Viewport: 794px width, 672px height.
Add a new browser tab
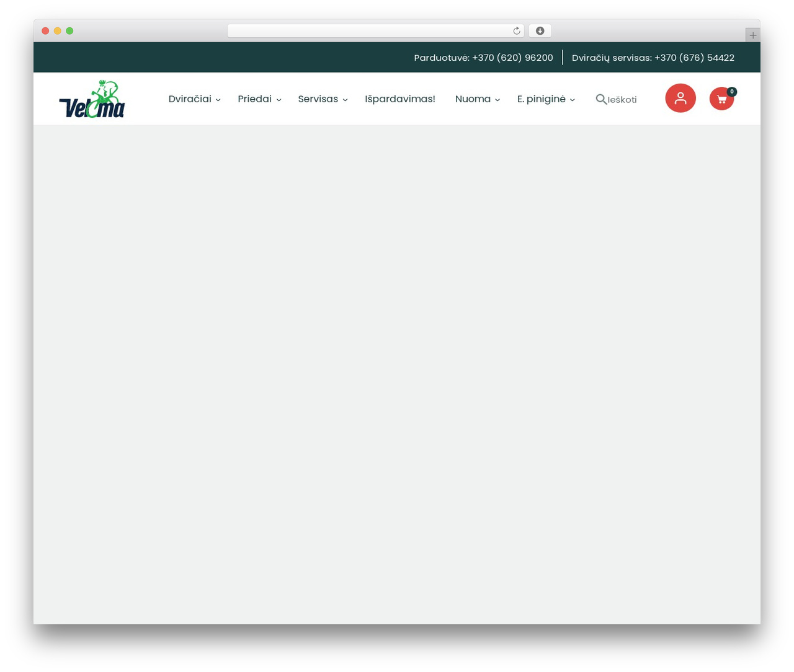pos(752,35)
